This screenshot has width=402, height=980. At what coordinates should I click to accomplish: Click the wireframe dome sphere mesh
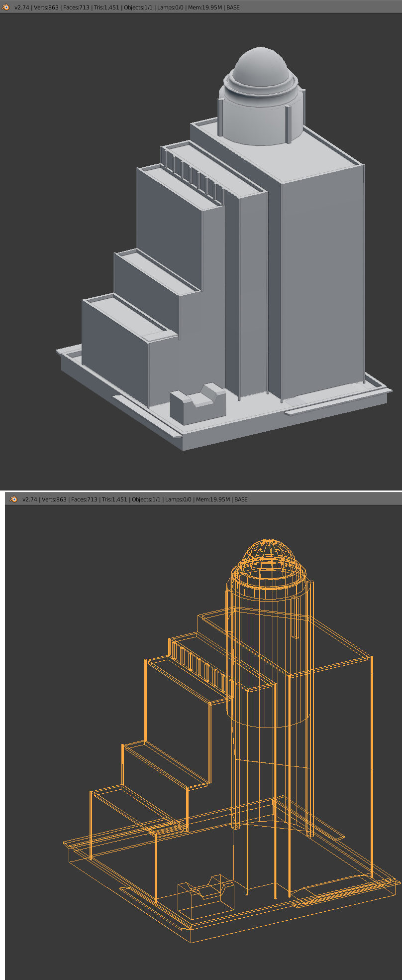click(268, 554)
